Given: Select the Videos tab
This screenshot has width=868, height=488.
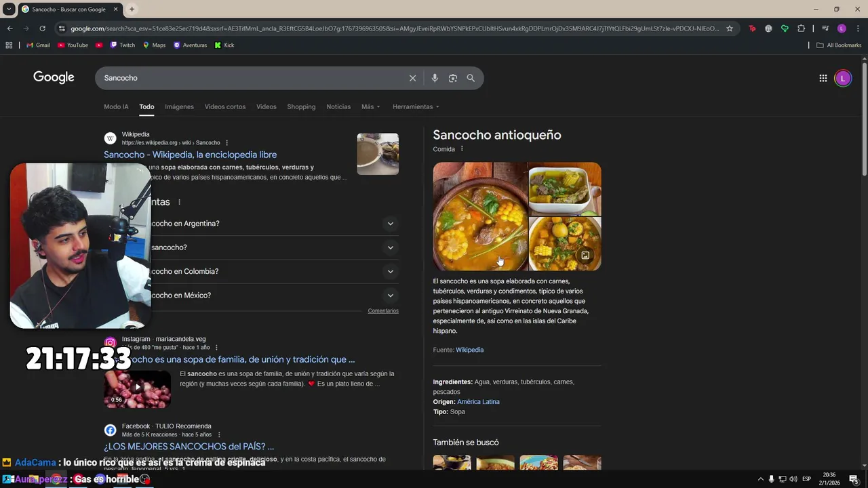Looking at the screenshot, I should (267, 106).
